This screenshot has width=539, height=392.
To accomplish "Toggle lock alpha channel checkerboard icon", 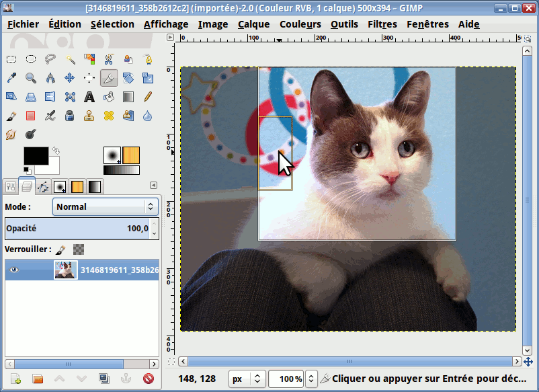I will point(79,249).
